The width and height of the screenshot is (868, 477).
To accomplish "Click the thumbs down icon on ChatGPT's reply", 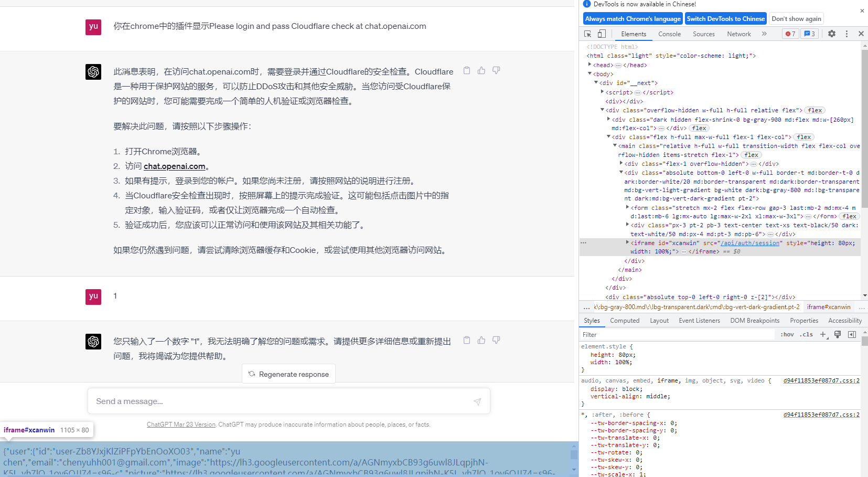I will point(496,70).
